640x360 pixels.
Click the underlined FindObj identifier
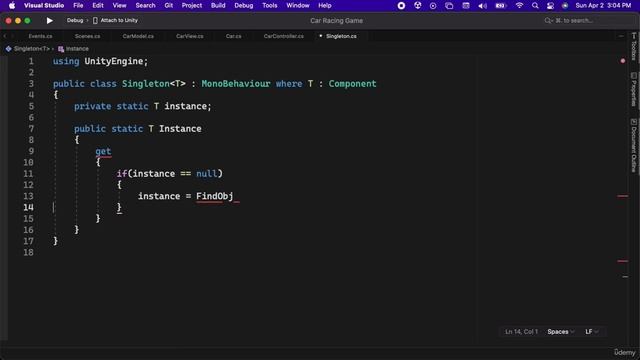pyautogui.click(x=215, y=196)
